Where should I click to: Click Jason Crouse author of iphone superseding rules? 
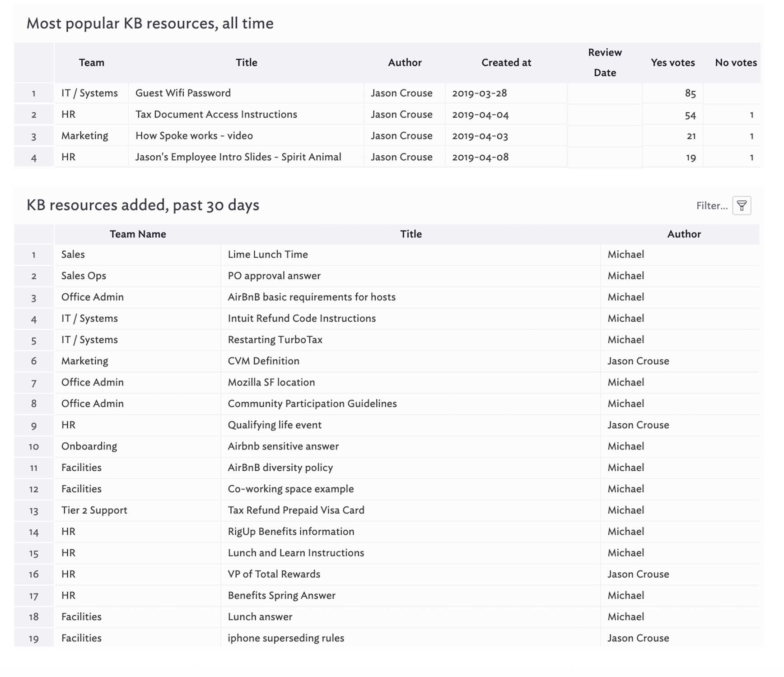point(638,638)
